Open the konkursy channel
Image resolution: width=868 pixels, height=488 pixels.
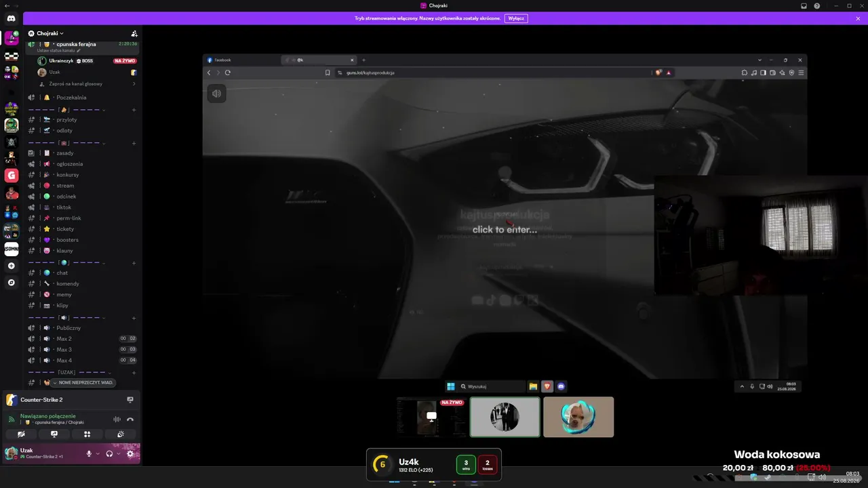pos(83,175)
